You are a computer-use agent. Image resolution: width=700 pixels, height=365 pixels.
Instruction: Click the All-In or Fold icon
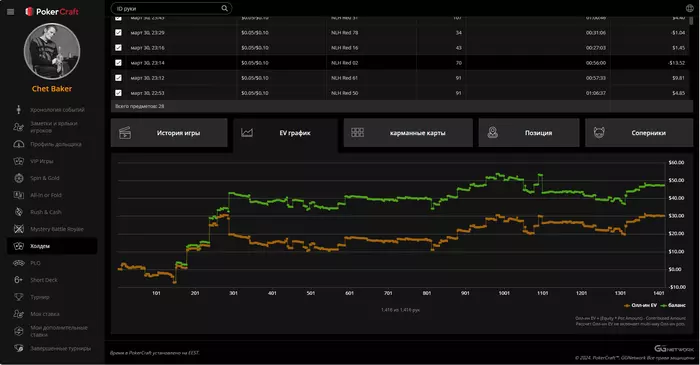(x=18, y=195)
